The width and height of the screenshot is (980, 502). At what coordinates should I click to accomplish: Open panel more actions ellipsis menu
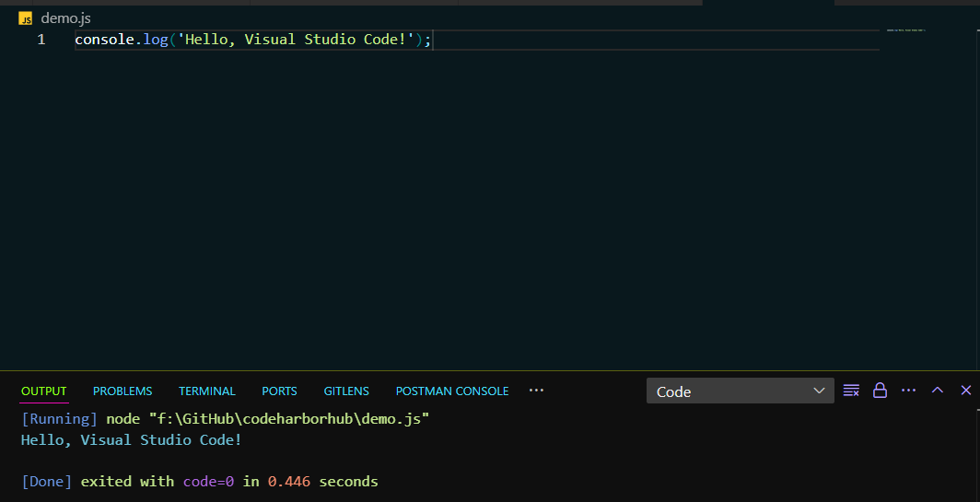click(908, 391)
